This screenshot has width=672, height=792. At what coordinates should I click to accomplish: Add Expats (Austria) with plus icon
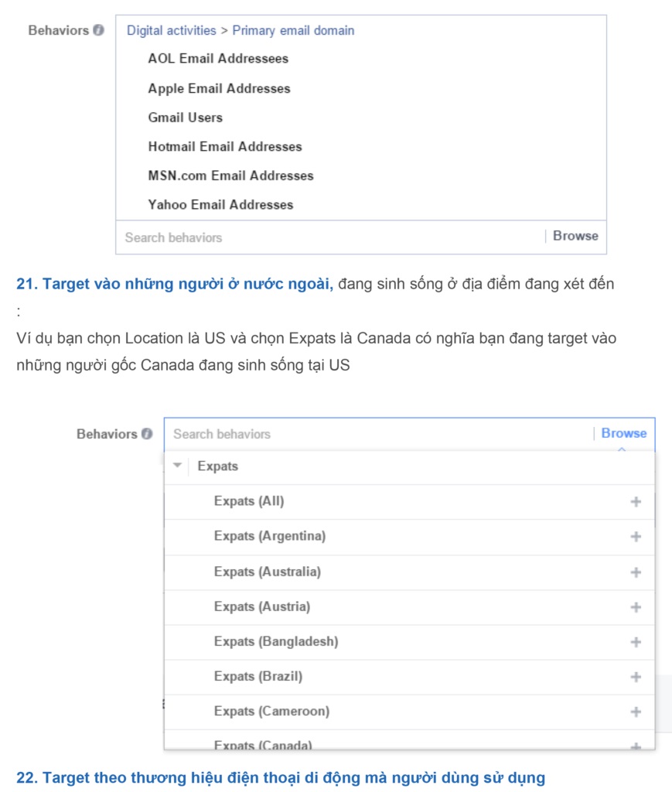636,607
